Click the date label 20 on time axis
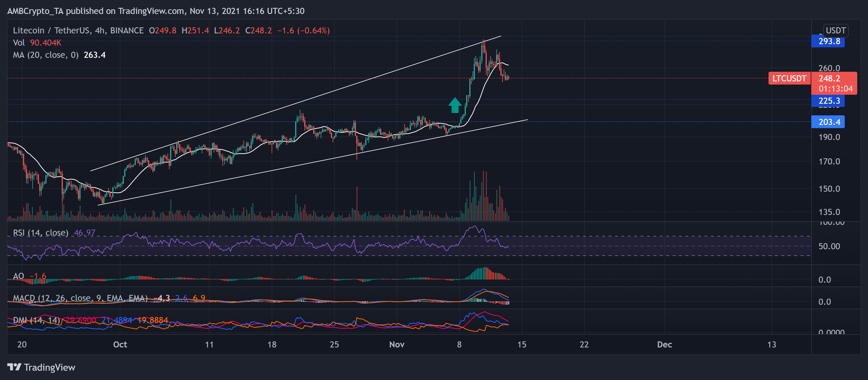Viewport: 868px width, 380px height. click(22, 344)
